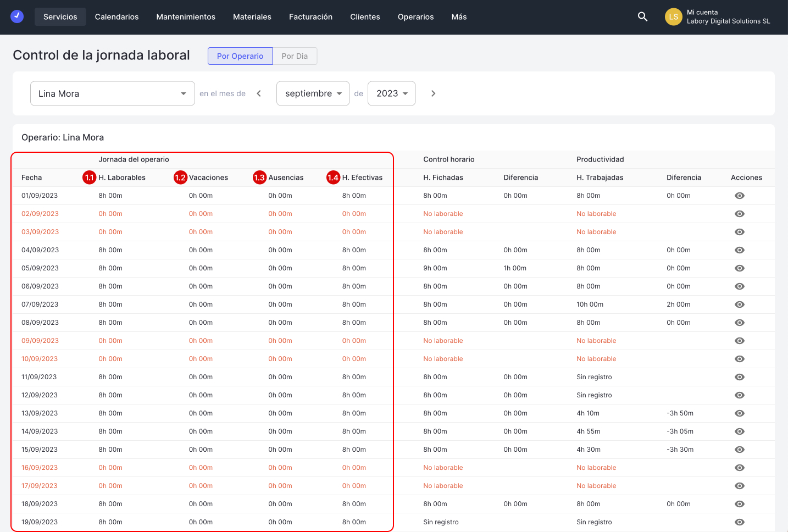Image resolution: width=788 pixels, height=532 pixels.
Task: View details eye icon for 01/09/2023
Action: [740, 196]
